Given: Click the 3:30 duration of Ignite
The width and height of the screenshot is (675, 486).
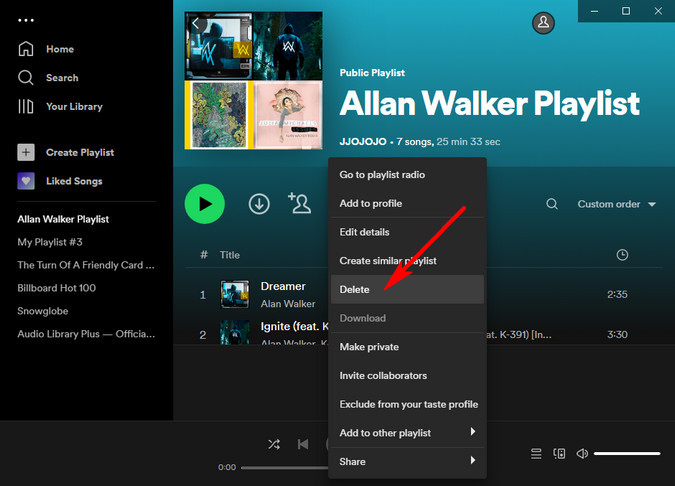Looking at the screenshot, I should pyautogui.click(x=617, y=334).
